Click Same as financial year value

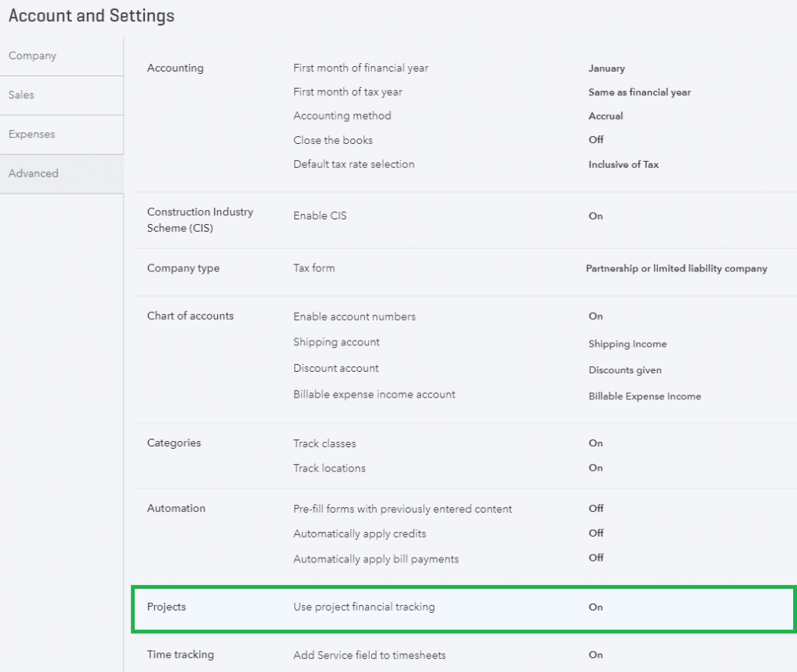[640, 93]
